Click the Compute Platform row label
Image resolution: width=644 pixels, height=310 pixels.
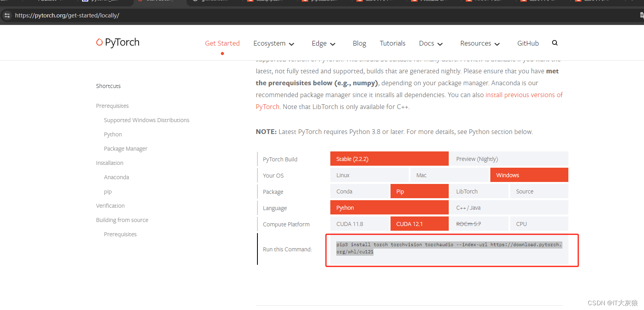click(286, 224)
